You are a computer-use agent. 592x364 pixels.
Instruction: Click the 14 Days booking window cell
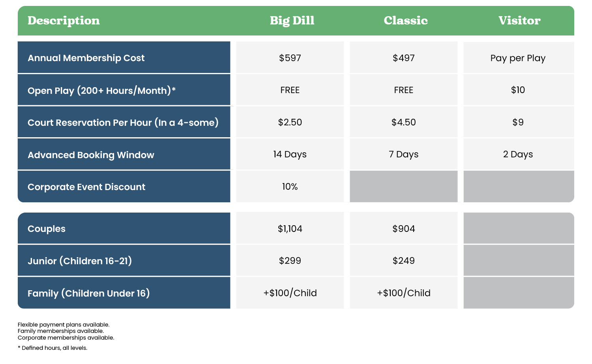pyautogui.click(x=290, y=154)
